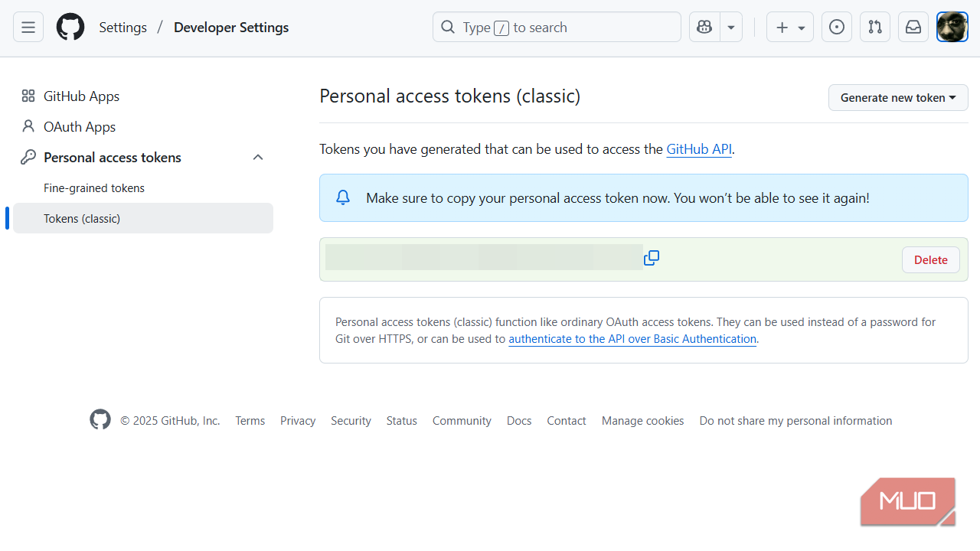This screenshot has width=980, height=551.
Task: Open the Status footer link
Action: click(402, 421)
